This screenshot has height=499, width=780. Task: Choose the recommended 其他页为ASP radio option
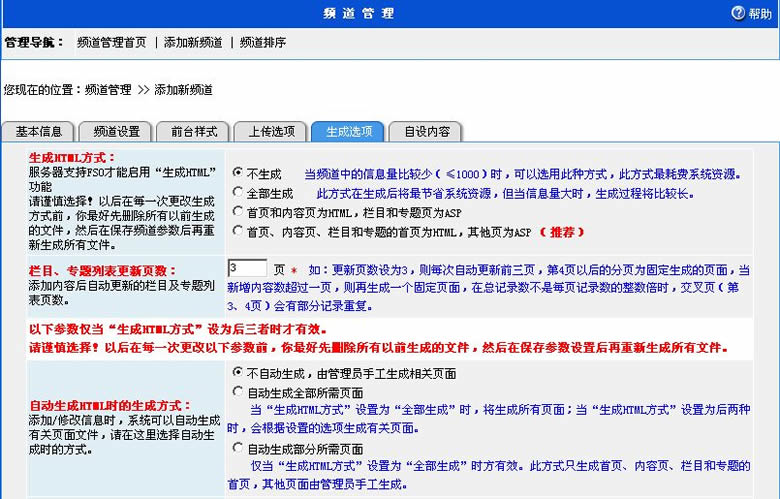pyautogui.click(x=238, y=230)
